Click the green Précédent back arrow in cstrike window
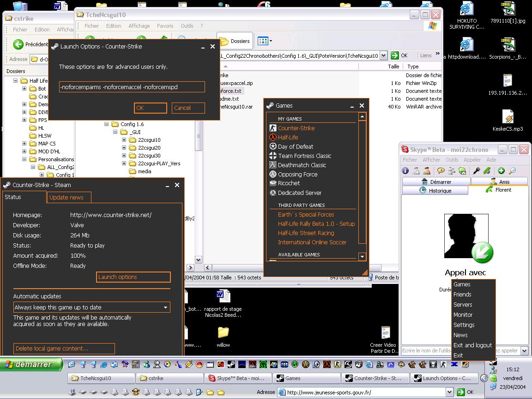This screenshot has width=532, height=399. tap(18, 44)
